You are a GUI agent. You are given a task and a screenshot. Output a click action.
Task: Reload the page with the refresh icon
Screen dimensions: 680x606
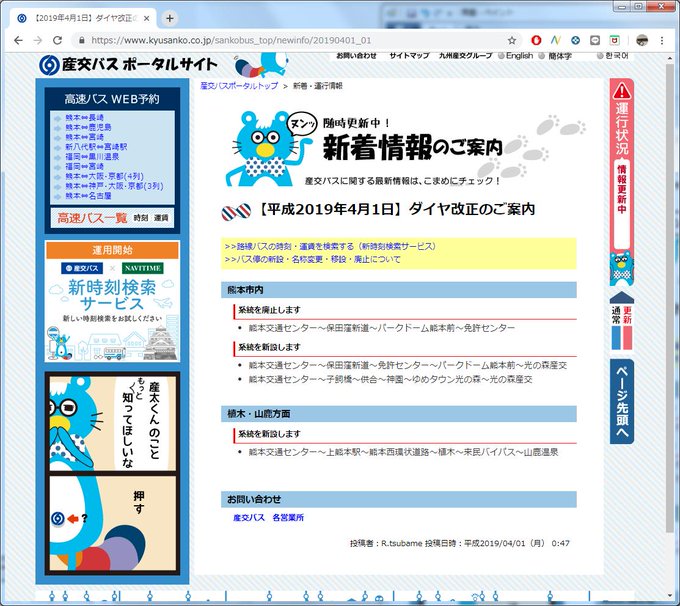coord(57,40)
